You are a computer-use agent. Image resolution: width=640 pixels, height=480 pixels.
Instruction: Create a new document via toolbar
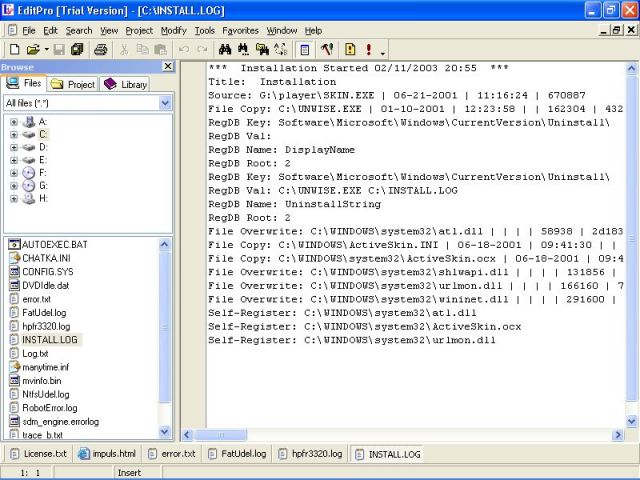coord(14,49)
